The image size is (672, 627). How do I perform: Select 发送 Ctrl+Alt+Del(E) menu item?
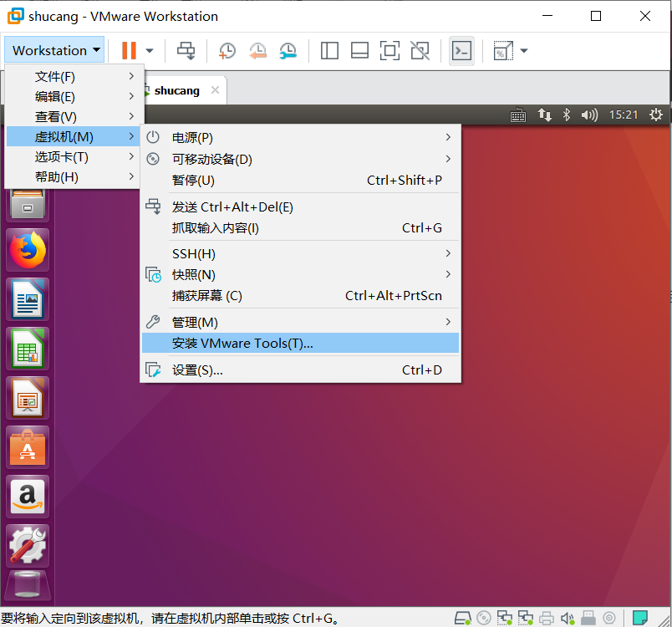300,207
